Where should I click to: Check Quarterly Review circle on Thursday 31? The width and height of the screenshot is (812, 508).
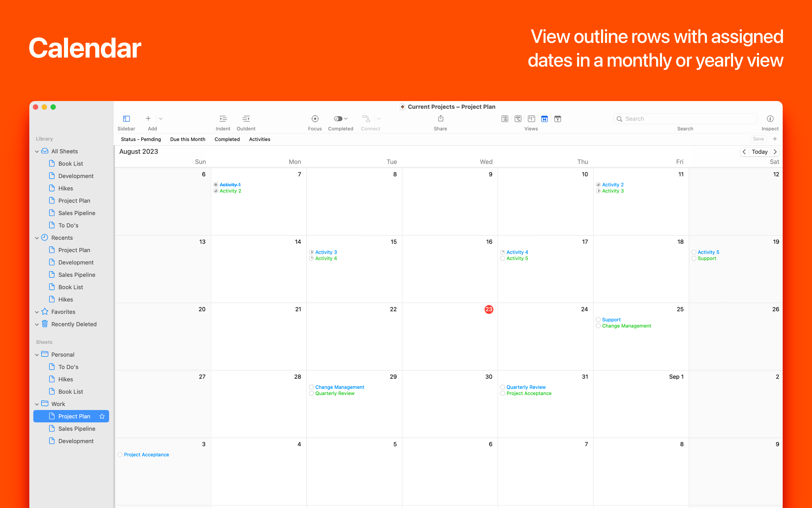pos(503,387)
